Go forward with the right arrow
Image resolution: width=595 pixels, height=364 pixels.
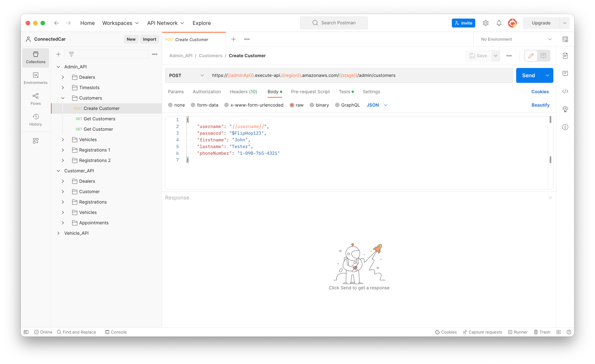point(68,23)
